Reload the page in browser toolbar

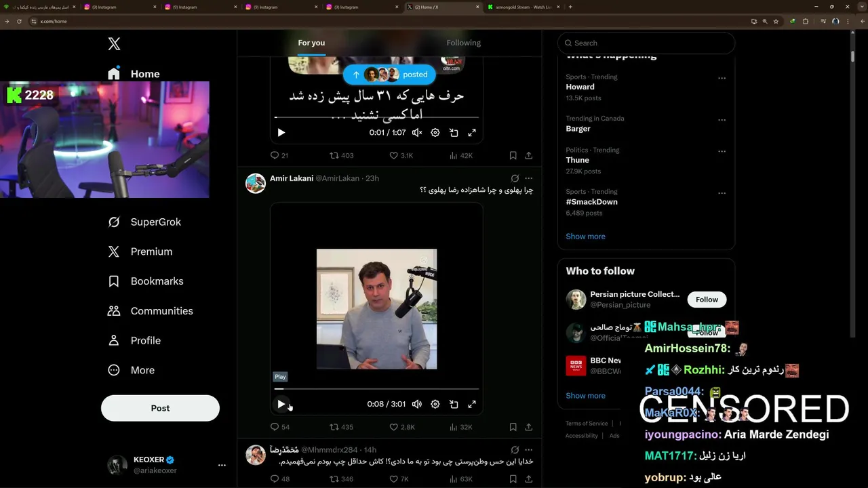[x=19, y=21]
